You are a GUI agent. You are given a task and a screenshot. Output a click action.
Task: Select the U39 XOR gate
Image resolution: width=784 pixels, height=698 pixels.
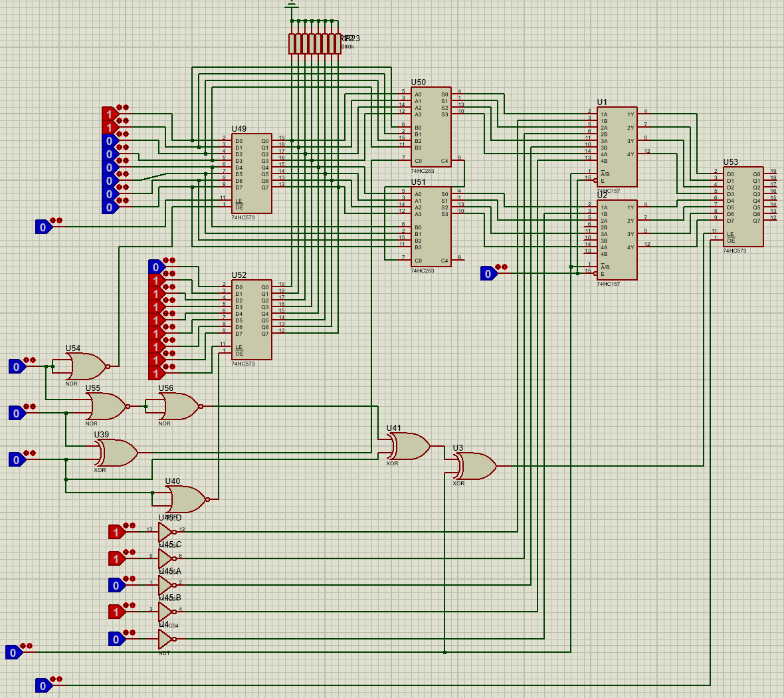click(x=117, y=453)
